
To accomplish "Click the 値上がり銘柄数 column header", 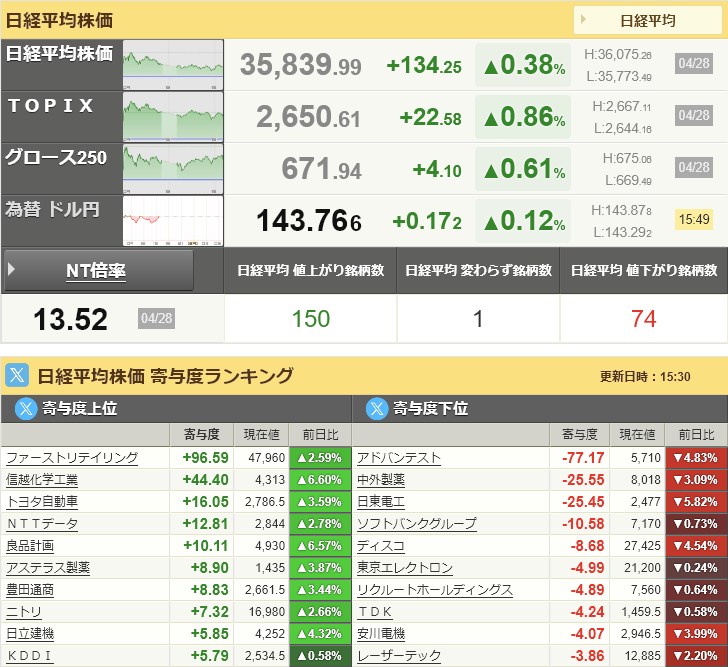I will (310, 270).
